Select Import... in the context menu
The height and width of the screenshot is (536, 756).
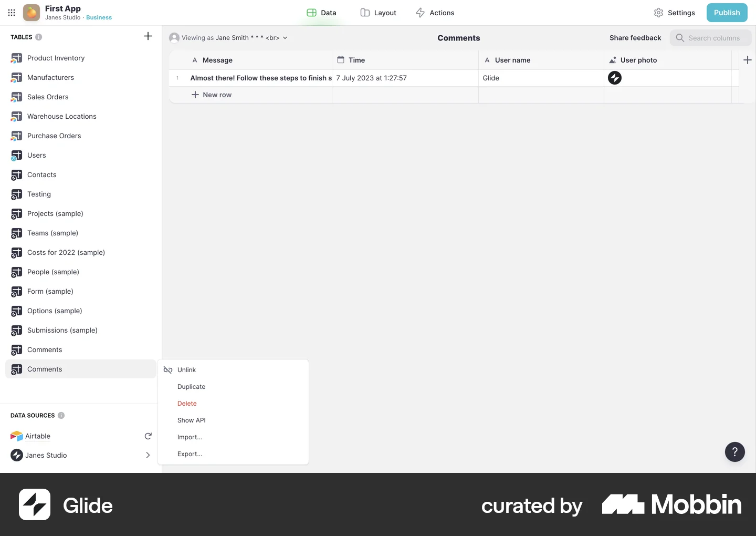tap(233, 437)
